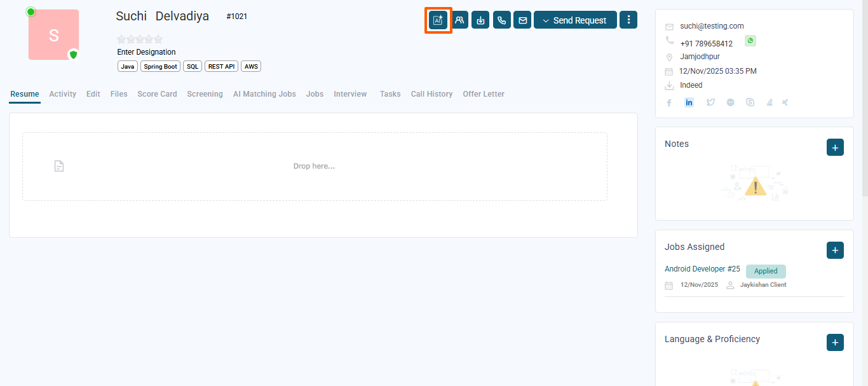Click the Facebook social icon

coord(669,102)
